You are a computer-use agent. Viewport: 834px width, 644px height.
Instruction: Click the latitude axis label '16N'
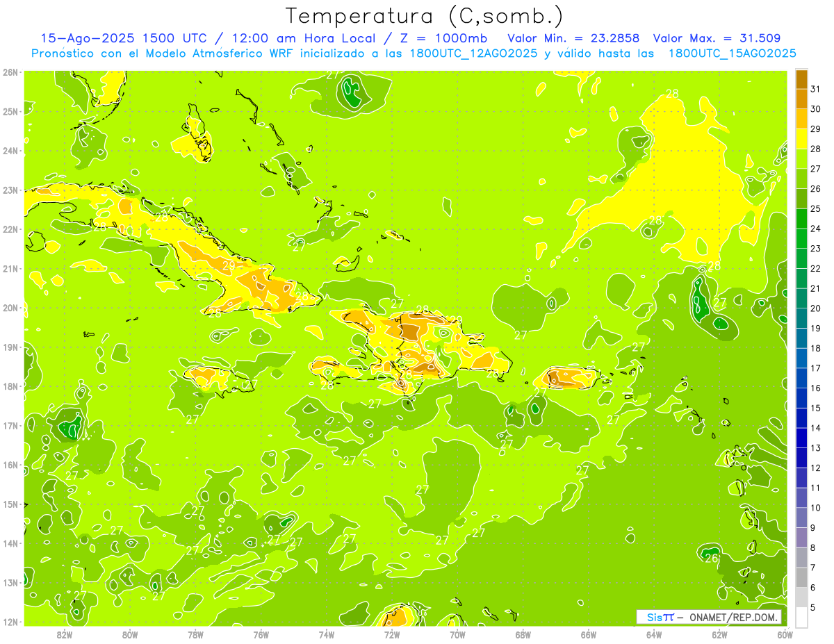click(10, 465)
